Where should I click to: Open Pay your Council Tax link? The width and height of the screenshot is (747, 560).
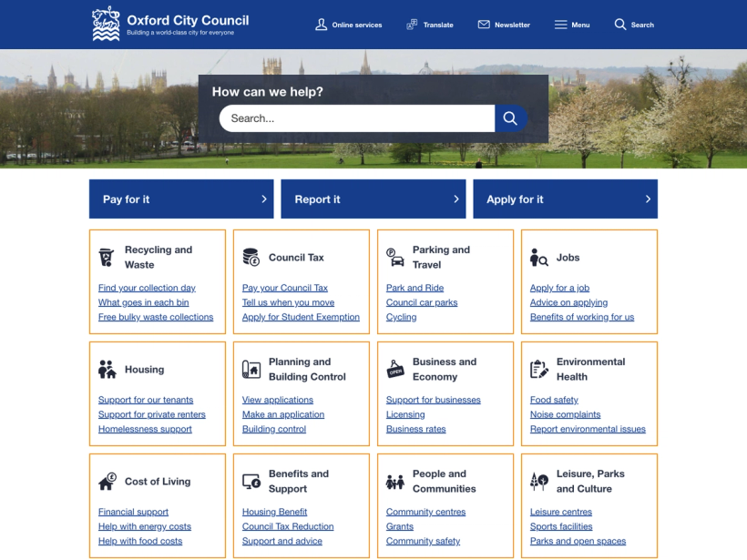(x=285, y=288)
